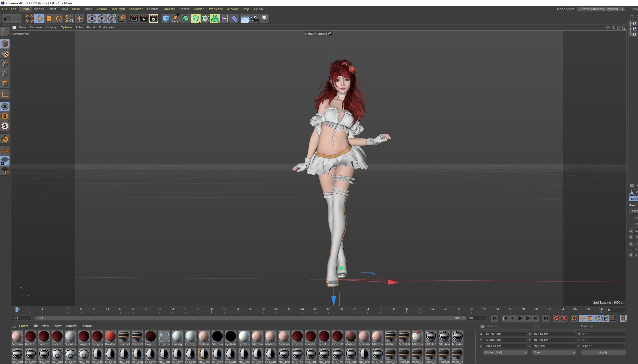Screen dimensions: 638x364
Task: Activate the Move tool in top toolbar
Action: tap(39, 19)
